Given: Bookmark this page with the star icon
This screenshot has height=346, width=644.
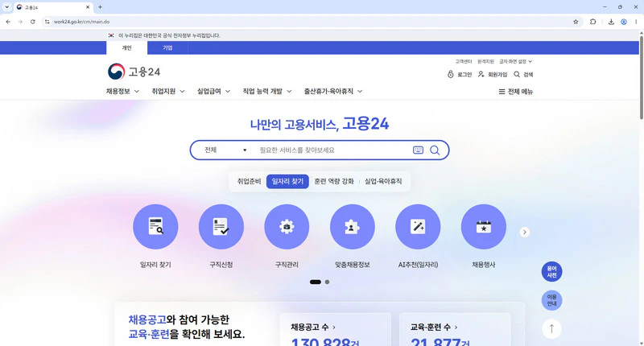Looking at the screenshot, I should click(x=576, y=22).
